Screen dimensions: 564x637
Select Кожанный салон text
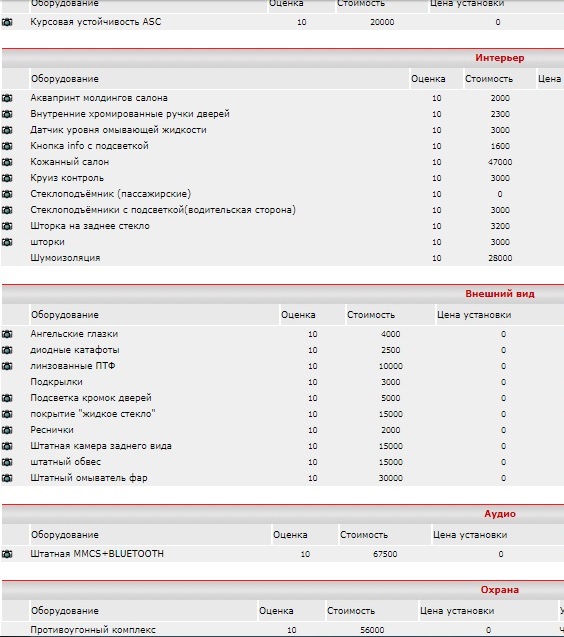(69, 162)
